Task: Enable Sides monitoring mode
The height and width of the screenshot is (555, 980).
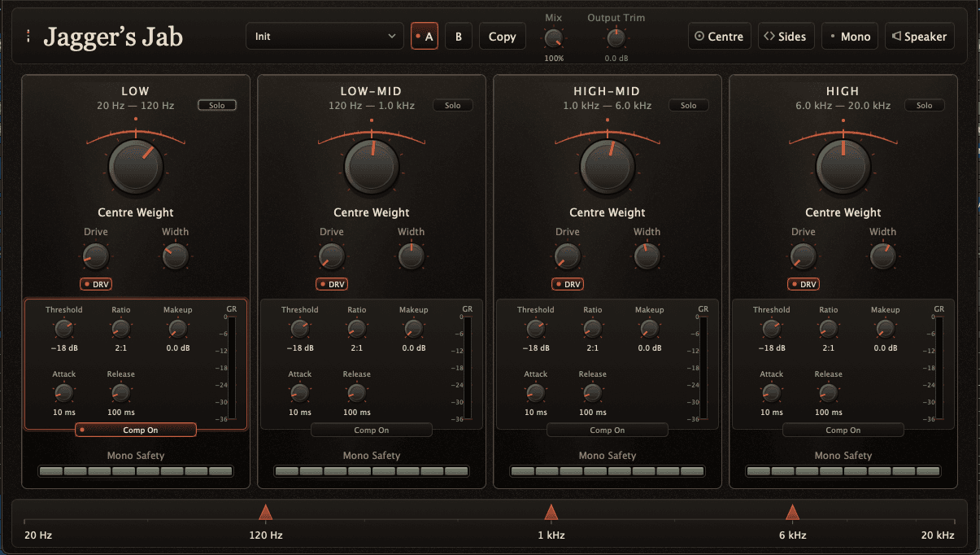Action: (x=786, y=37)
